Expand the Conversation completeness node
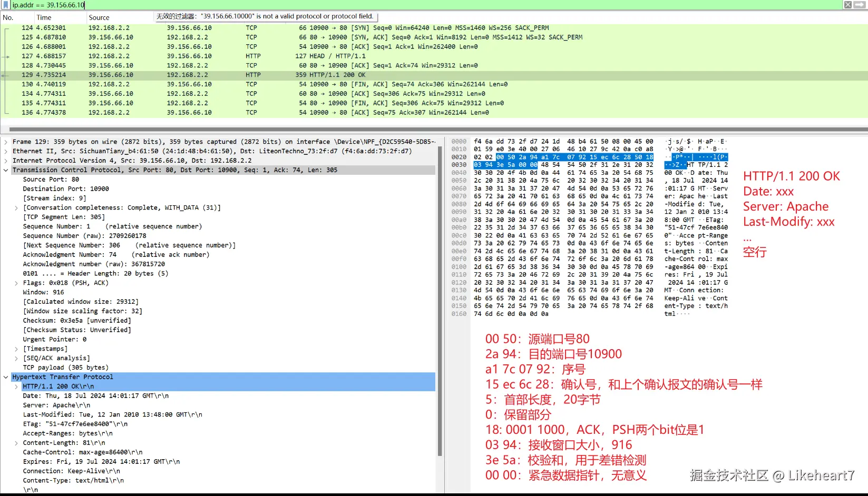The image size is (868, 496). [16, 208]
